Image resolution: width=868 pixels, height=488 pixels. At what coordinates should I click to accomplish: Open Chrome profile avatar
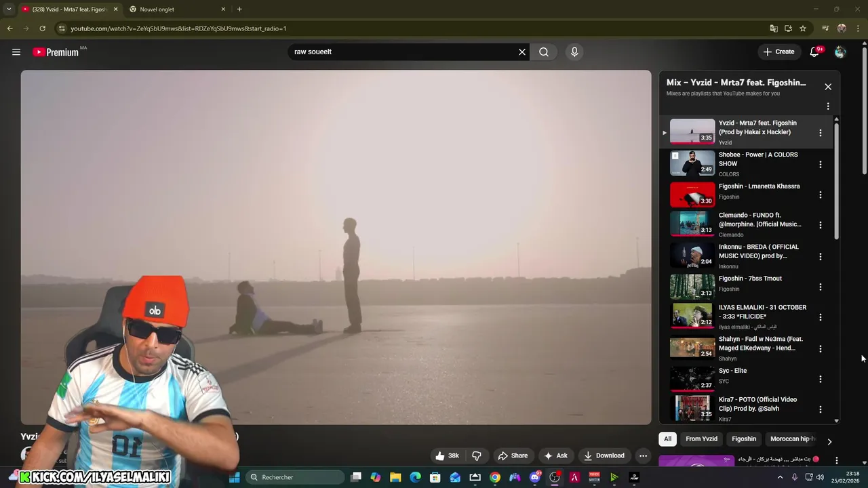[842, 28]
